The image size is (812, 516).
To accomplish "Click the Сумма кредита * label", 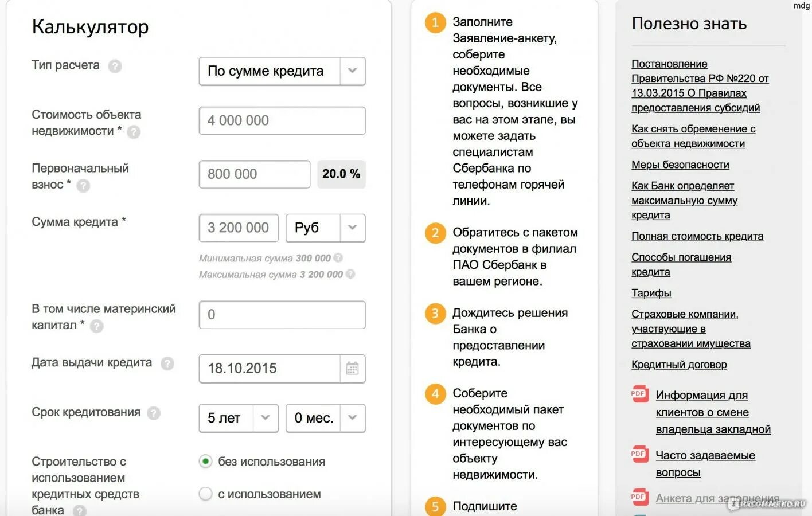I will (x=79, y=222).
